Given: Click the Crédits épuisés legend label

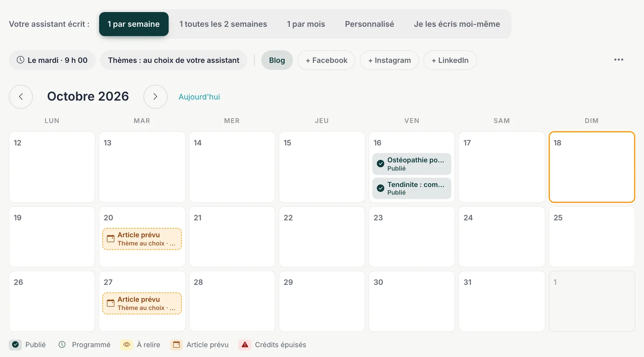Looking at the screenshot, I should (281, 345).
